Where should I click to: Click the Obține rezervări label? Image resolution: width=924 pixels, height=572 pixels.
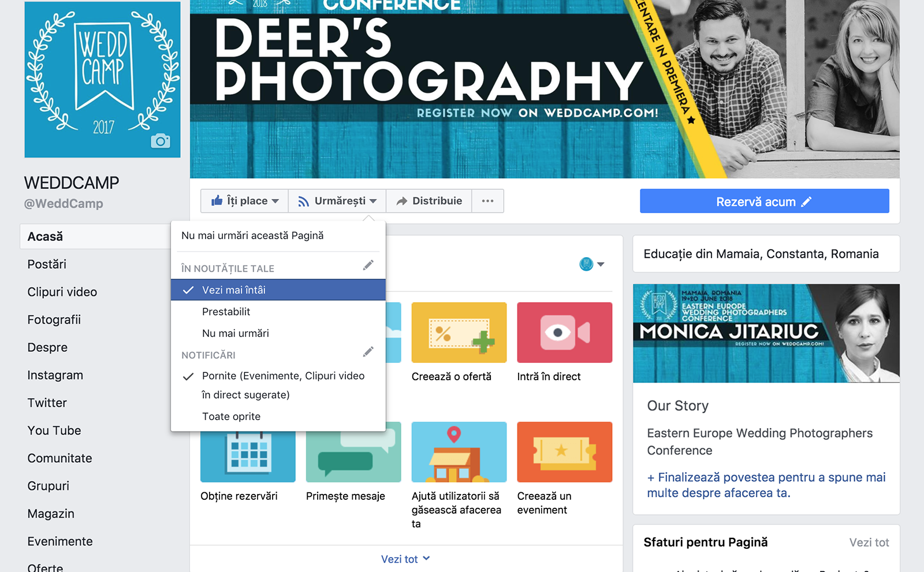point(239,496)
